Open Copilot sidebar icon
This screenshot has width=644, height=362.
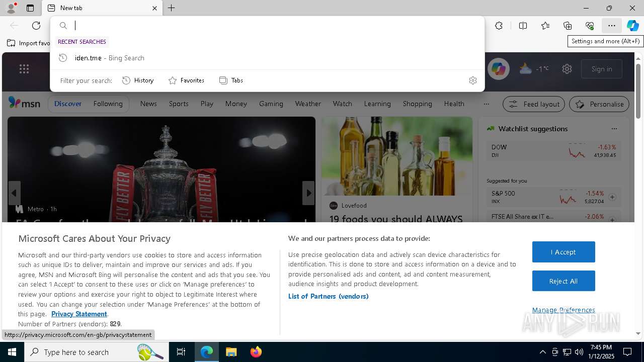[x=632, y=26]
